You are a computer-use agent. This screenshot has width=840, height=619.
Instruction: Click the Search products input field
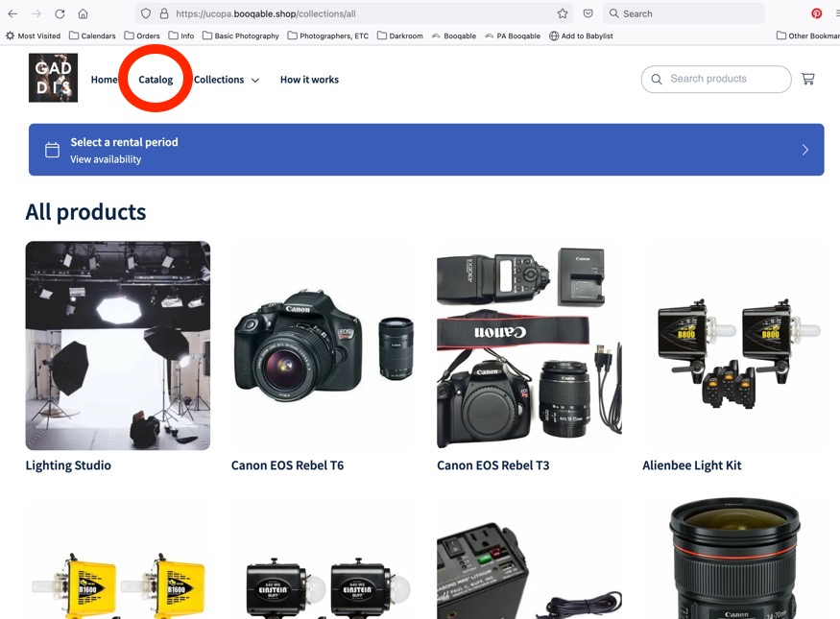716,80
